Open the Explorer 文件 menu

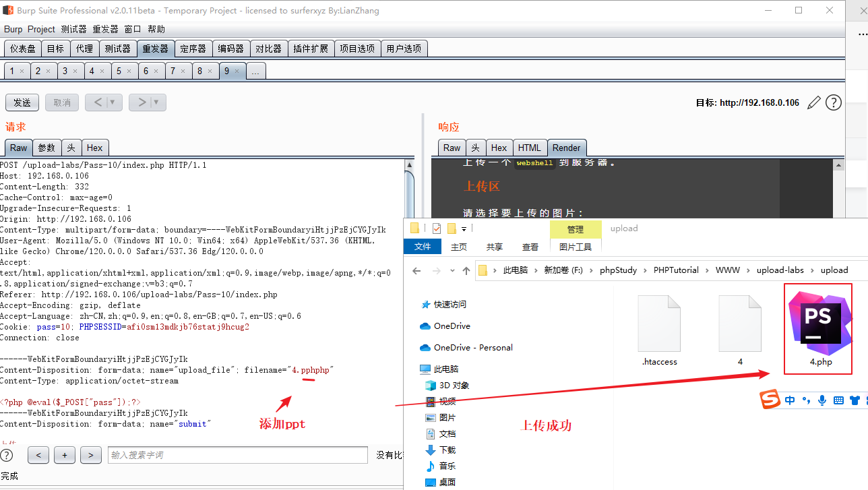point(423,247)
